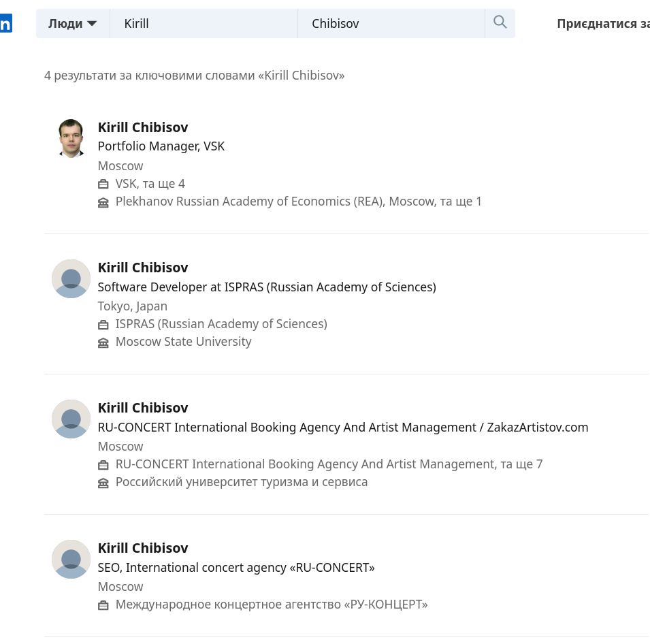Screen dimensions: 650x644
Task: Click the last name field containing Chibisov
Action: click(391, 24)
